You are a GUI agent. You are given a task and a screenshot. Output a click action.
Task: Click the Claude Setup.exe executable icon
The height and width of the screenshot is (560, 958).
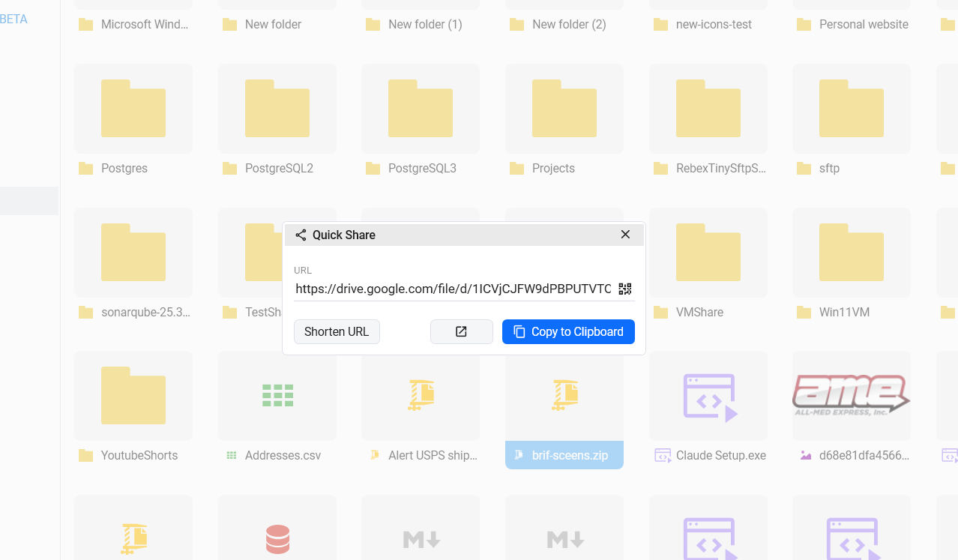click(710, 397)
